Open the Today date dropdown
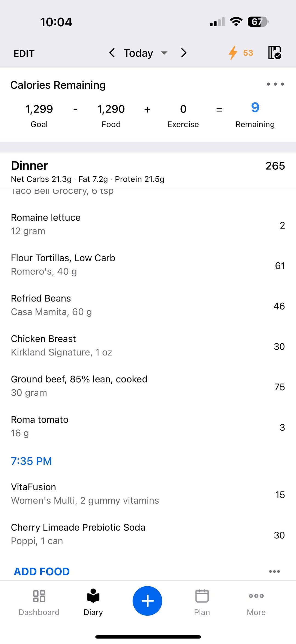This screenshot has height=644, width=296. (145, 53)
